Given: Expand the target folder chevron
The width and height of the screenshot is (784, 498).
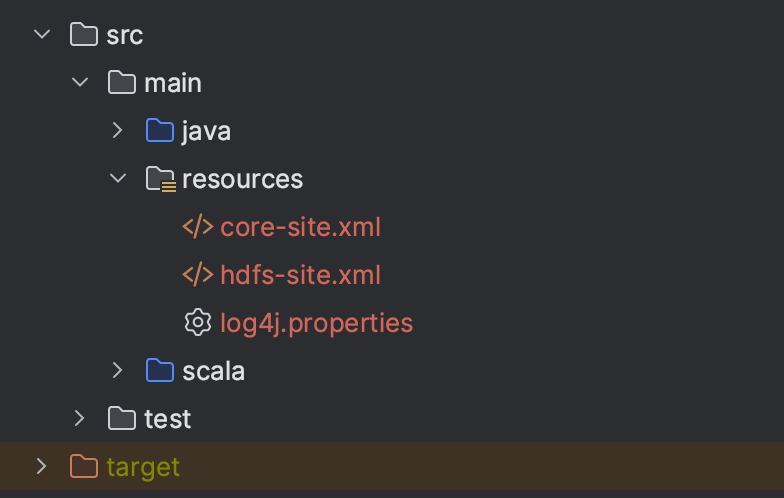Looking at the screenshot, I should point(41,467).
